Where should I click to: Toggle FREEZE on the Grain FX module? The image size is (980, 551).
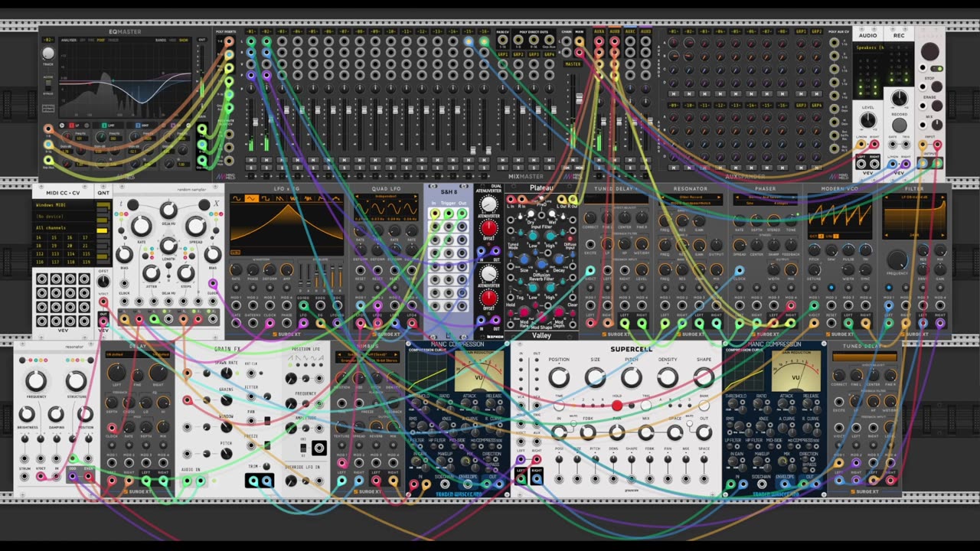tap(267, 445)
